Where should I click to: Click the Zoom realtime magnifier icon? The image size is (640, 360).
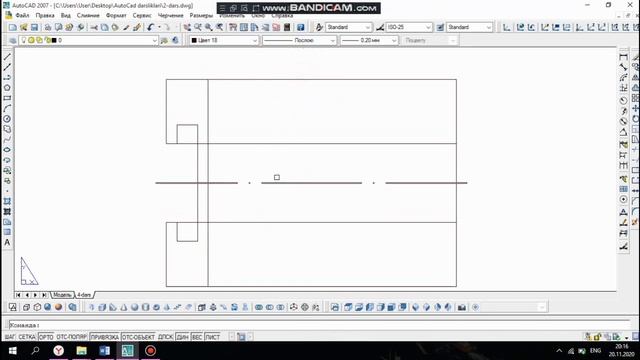(198, 27)
